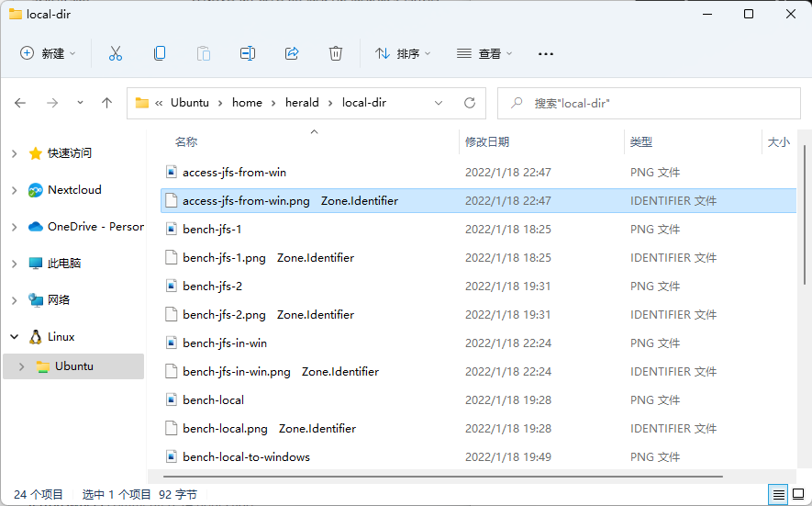The image size is (812, 506).
Task: Click Ubuntu in the address path
Action: (x=190, y=103)
